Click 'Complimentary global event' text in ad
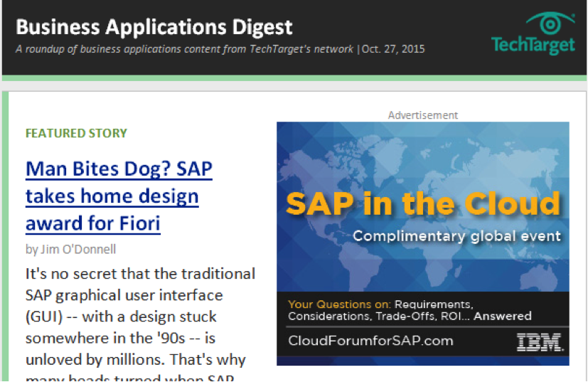The width and height of the screenshot is (588, 382). coord(456,236)
